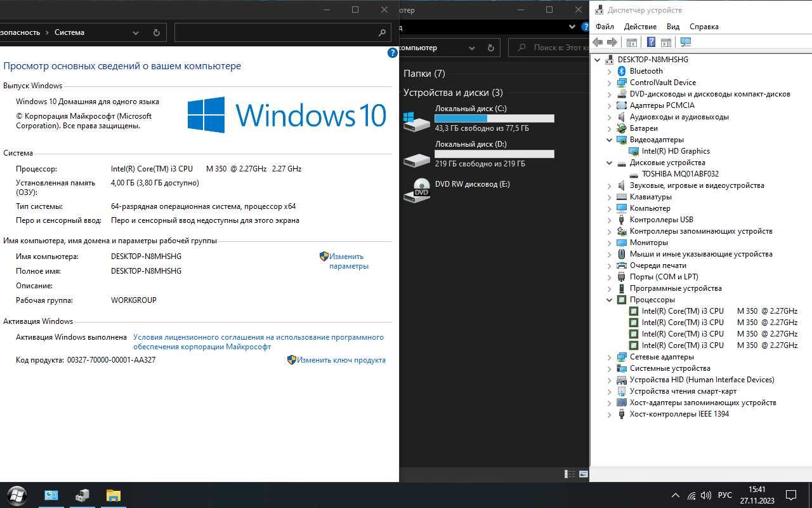The image size is (812, 508).
Task: Click the Forward arrow in Device Manager toolbar
Action: pyautogui.click(x=612, y=42)
